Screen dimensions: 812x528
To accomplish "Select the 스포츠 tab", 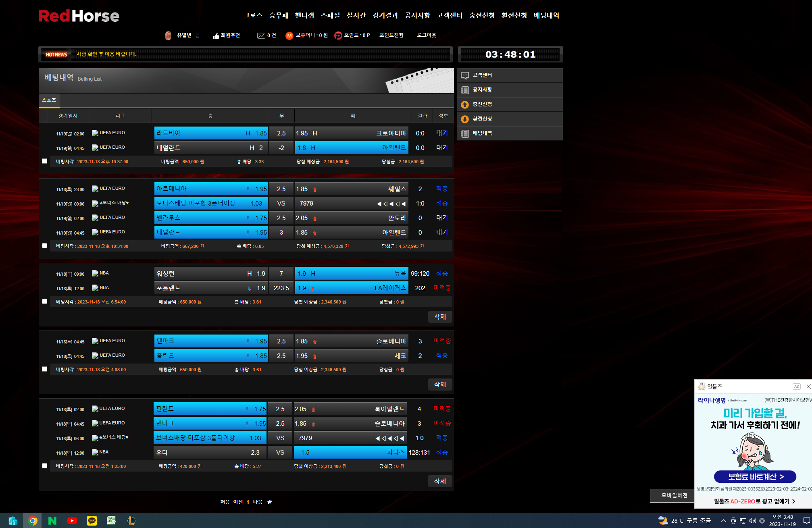I will (49, 100).
